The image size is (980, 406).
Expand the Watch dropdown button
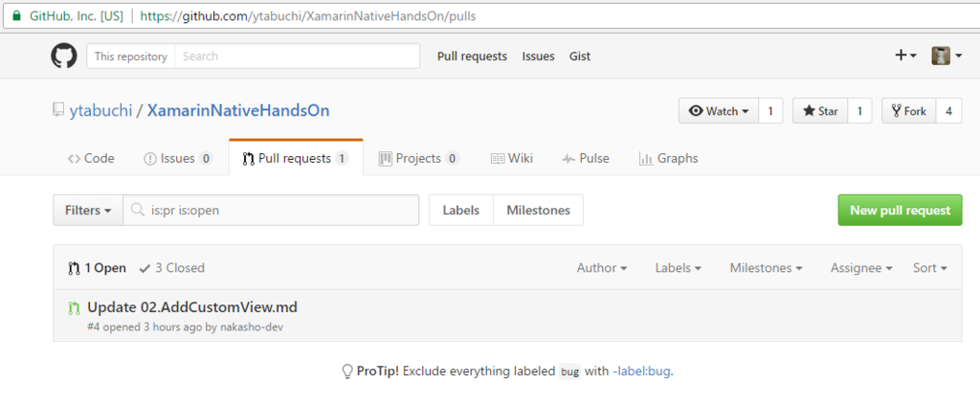click(x=719, y=111)
